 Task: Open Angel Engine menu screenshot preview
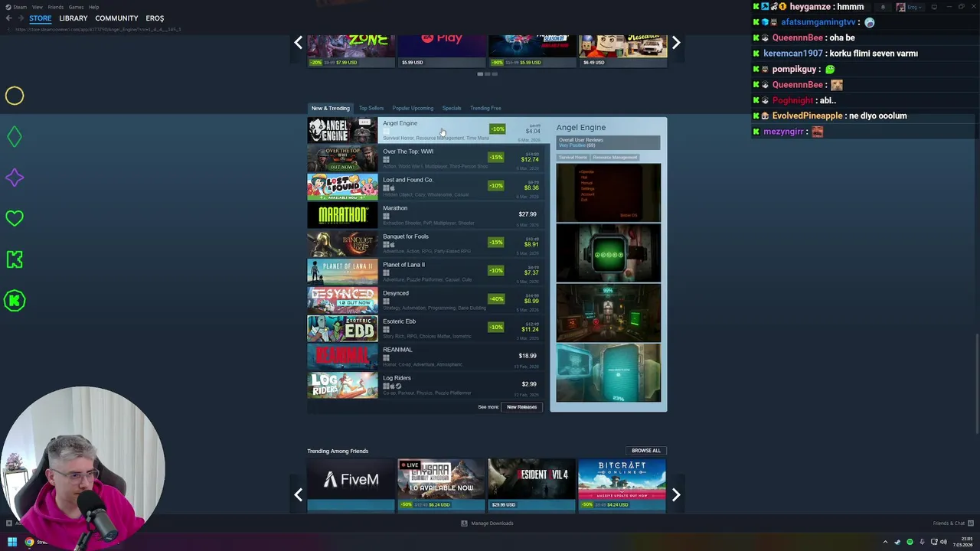(608, 192)
